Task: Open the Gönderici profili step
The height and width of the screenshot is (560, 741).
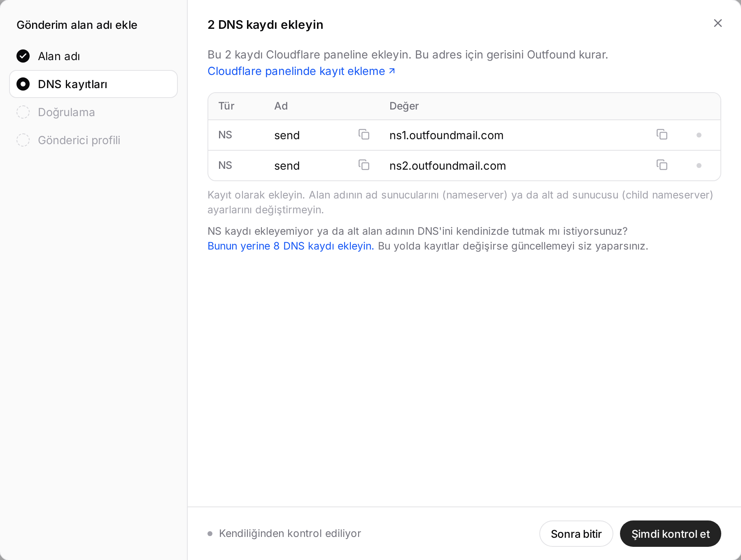Action: click(93, 140)
